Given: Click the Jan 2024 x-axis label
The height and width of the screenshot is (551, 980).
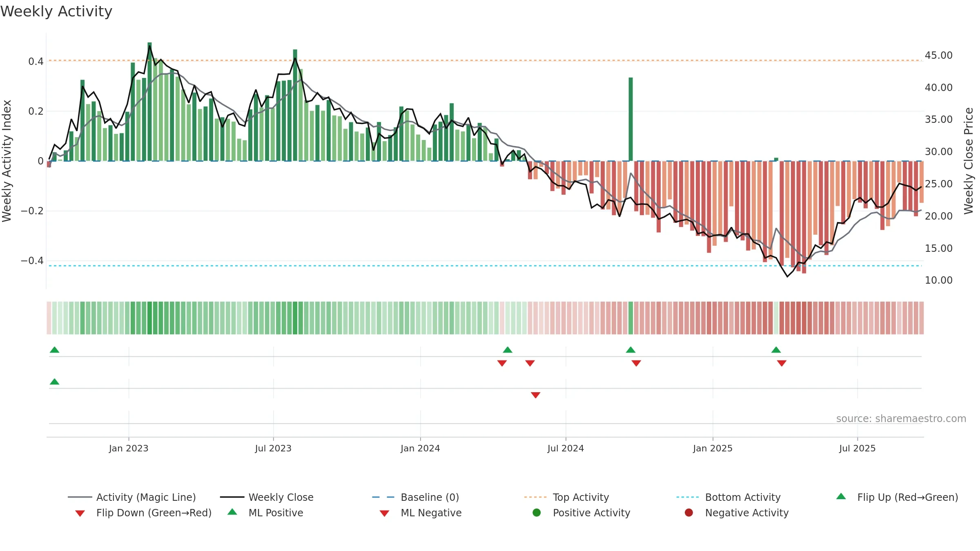Looking at the screenshot, I should point(420,448).
